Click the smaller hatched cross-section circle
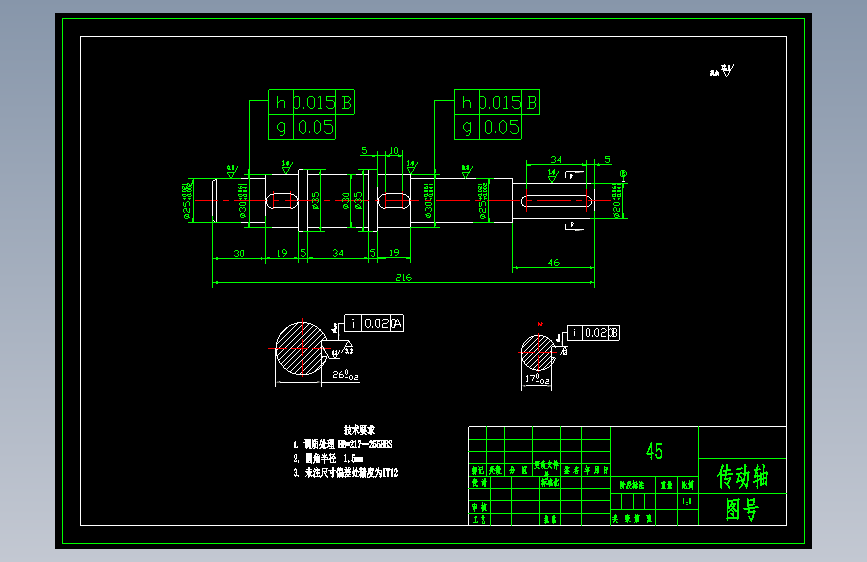Screen dimensions: 867x562 coord(538,352)
